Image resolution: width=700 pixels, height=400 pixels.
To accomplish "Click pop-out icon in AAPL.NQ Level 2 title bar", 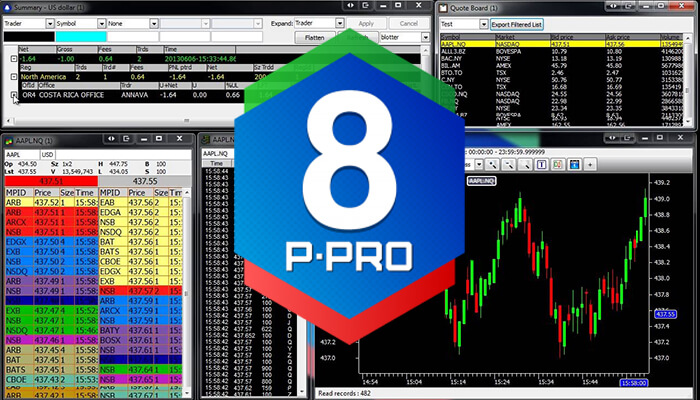I will pos(126,139).
